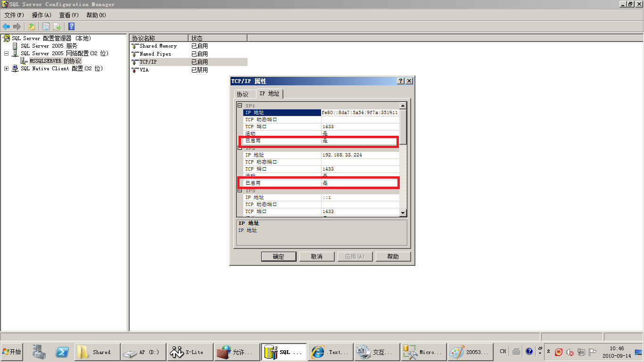Image resolution: width=644 pixels, height=362 pixels.
Task: Select the SQL Server 2005 服务 tree node
Action: (49, 46)
